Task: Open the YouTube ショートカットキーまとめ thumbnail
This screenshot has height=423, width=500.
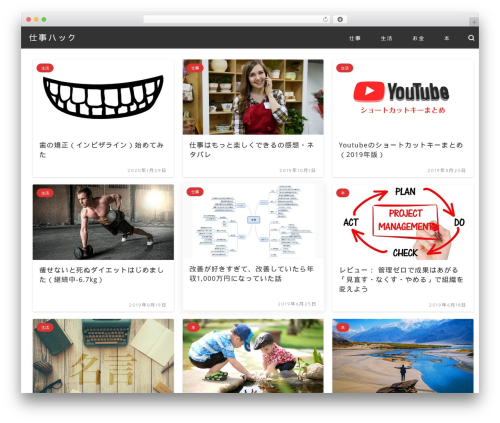Action: 403,97
